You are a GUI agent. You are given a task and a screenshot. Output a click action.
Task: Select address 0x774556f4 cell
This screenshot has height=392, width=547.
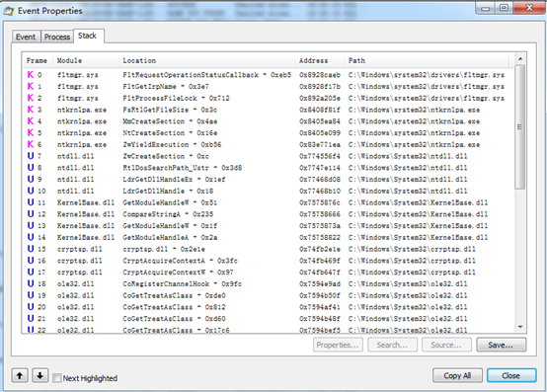tap(320, 156)
